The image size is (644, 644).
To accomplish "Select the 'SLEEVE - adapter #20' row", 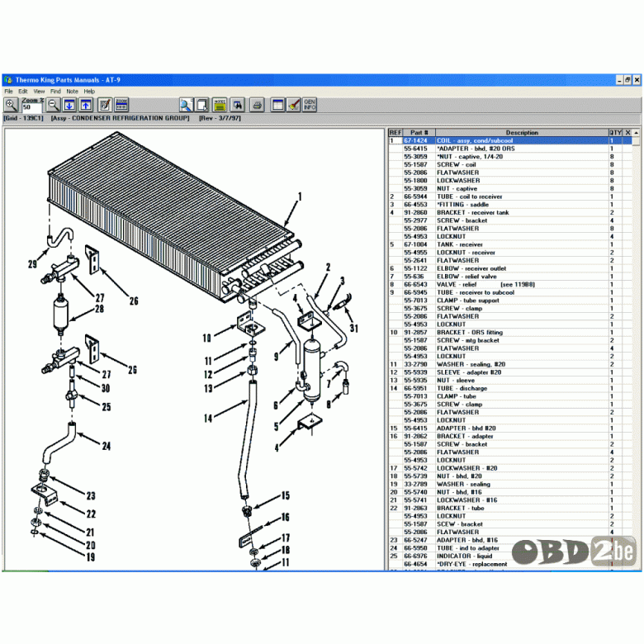I will [x=510, y=372].
